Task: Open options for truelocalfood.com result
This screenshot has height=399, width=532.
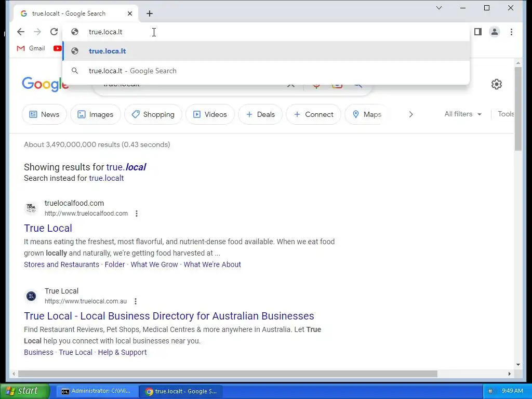Action: point(137,214)
